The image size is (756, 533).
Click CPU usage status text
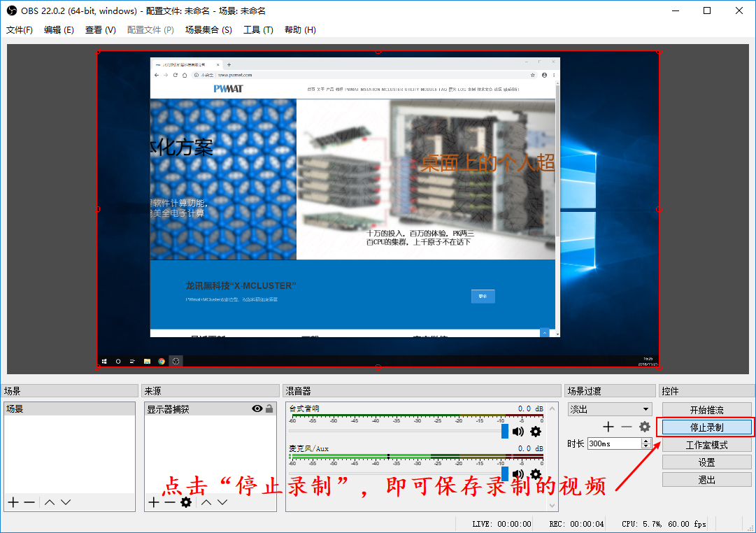point(664,524)
